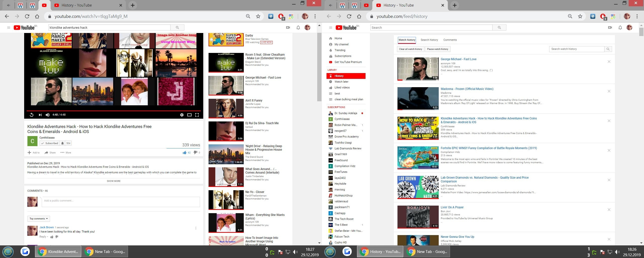Click the Share button below video

[50, 153]
